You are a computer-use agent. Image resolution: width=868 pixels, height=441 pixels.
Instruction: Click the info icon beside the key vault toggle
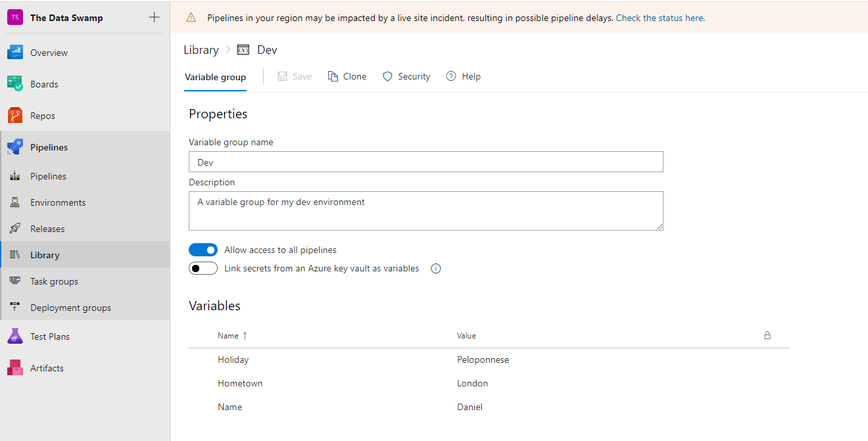pos(435,268)
